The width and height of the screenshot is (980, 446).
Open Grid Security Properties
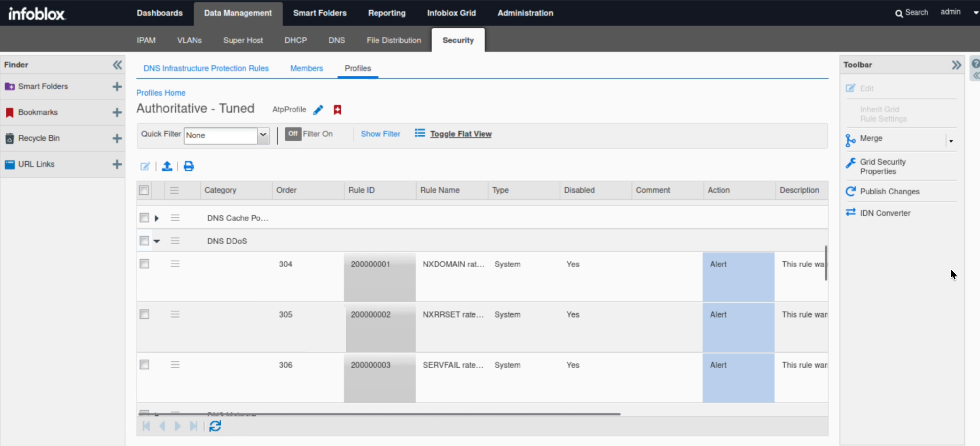point(883,167)
